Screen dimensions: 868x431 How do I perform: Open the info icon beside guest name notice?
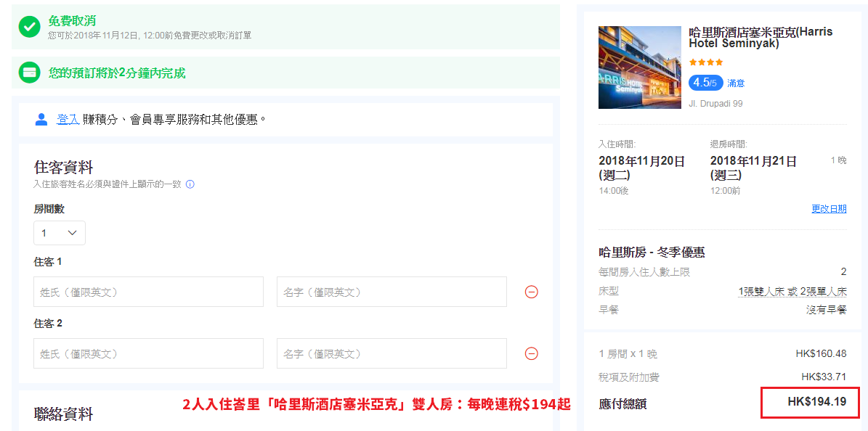190,185
